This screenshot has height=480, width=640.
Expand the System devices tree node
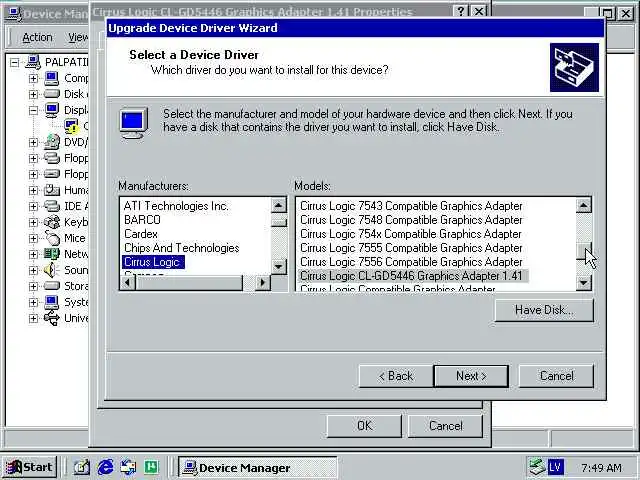33,302
